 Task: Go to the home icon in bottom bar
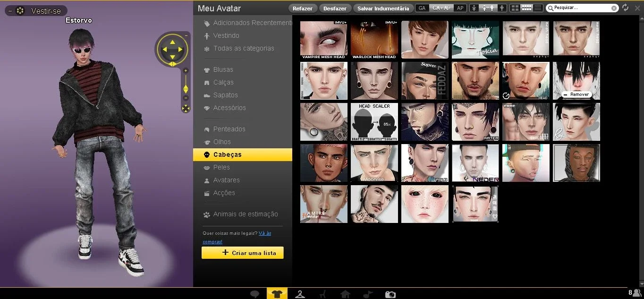tap(345, 294)
